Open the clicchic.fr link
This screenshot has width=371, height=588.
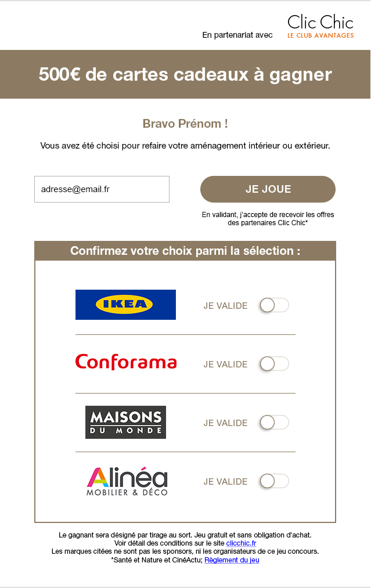click(x=241, y=543)
